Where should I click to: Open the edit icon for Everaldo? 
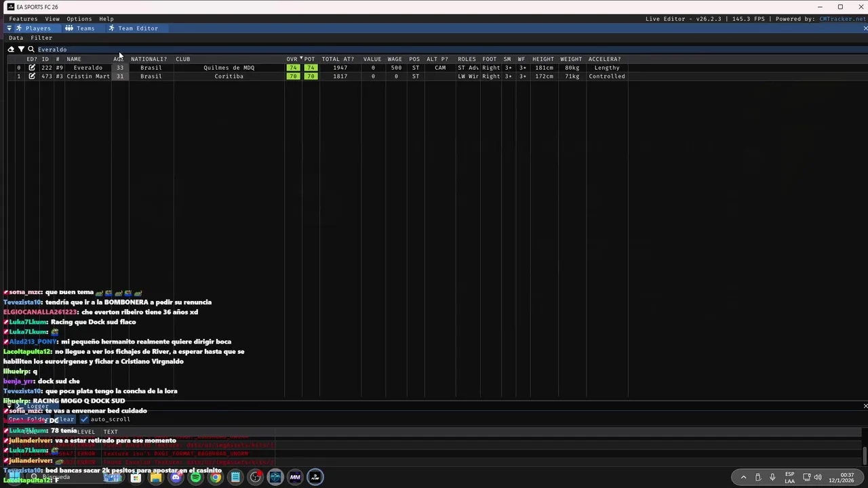click(32, 68)
